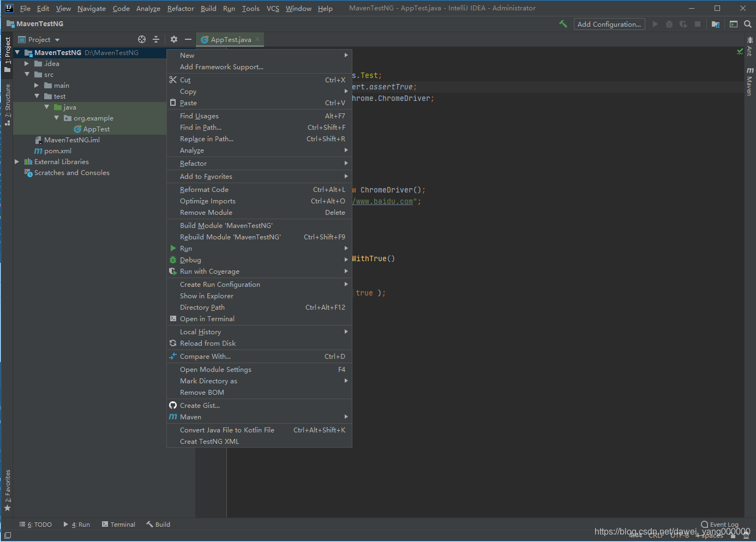Select MavenTestNG.iml file
Image resolution: width=756 pixels, height=542 pixels.
67,140
